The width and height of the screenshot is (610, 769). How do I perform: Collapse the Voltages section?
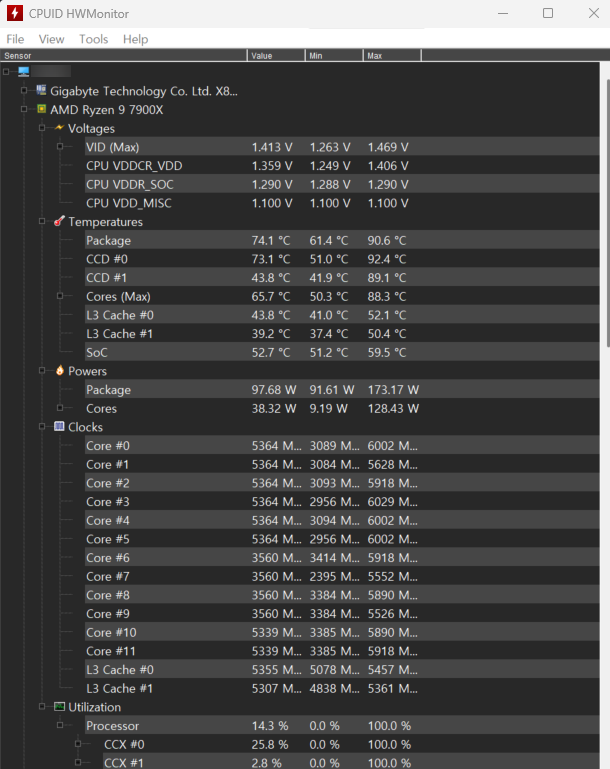coord(42,128)
